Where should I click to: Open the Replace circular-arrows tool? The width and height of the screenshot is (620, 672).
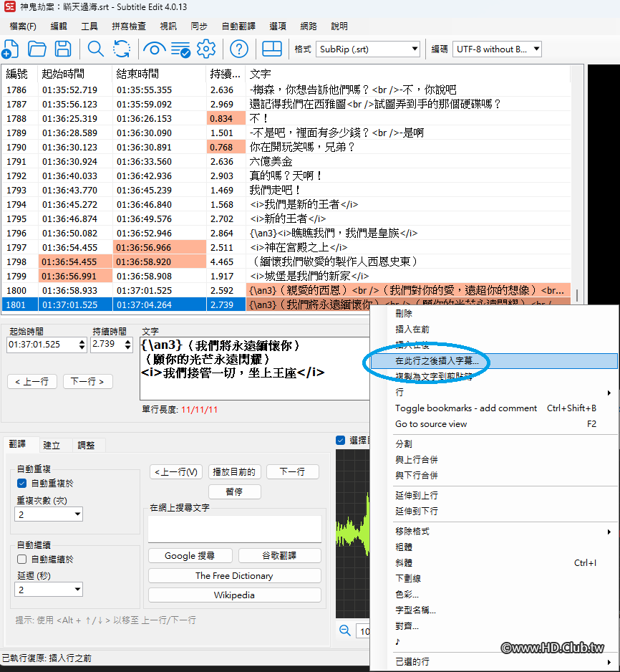coord(122,49)
